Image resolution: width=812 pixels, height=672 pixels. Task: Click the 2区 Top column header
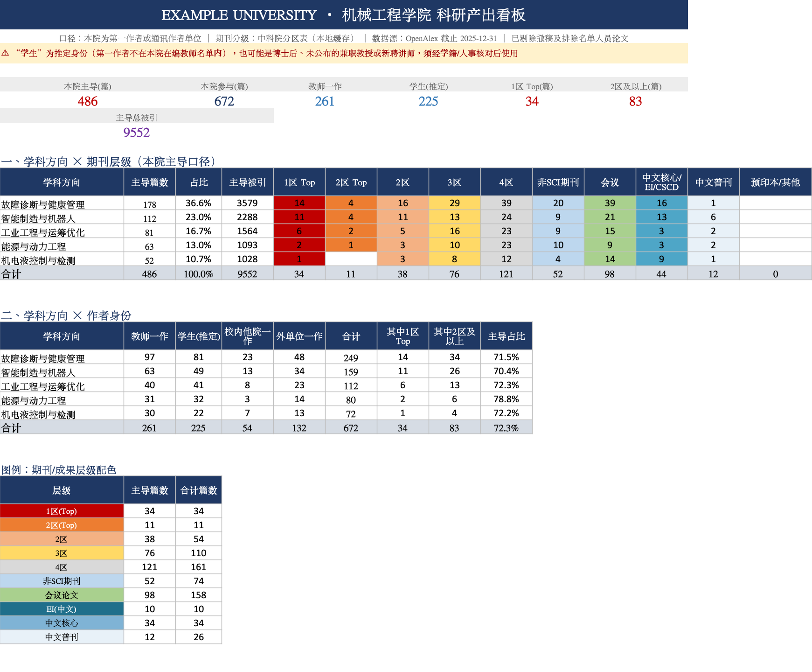point(351,182)
